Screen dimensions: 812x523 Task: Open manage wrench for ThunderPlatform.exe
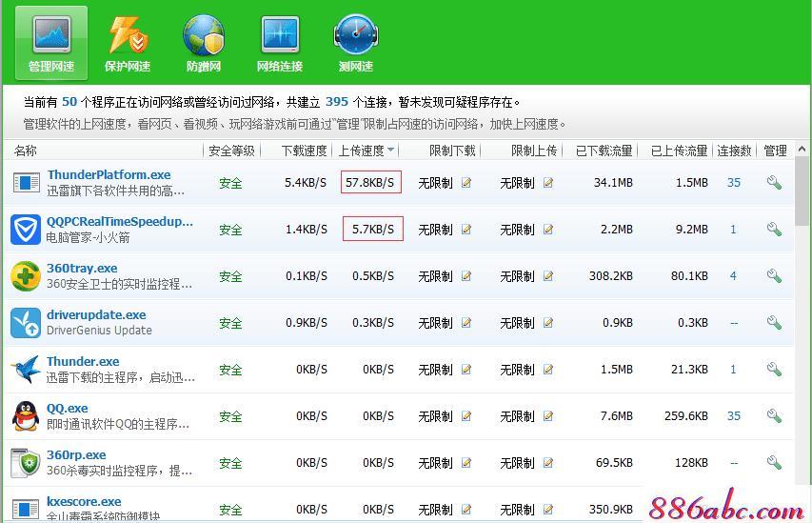click(774, 183)
